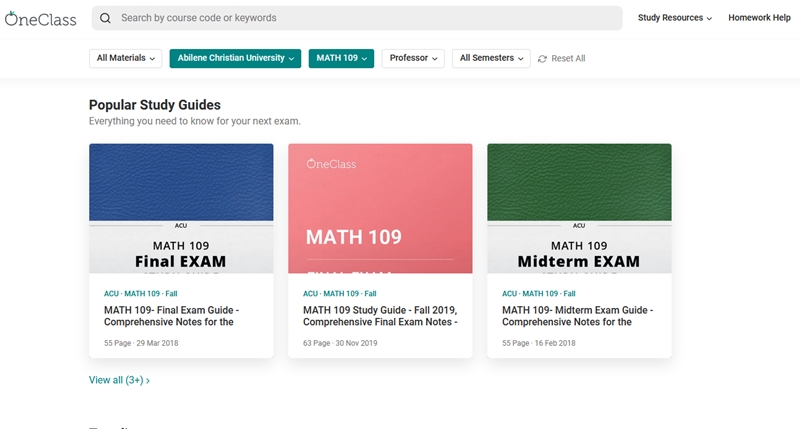
Task: Expand the All Materials filter
Action: pyautogui.click(x=126, y=58)
